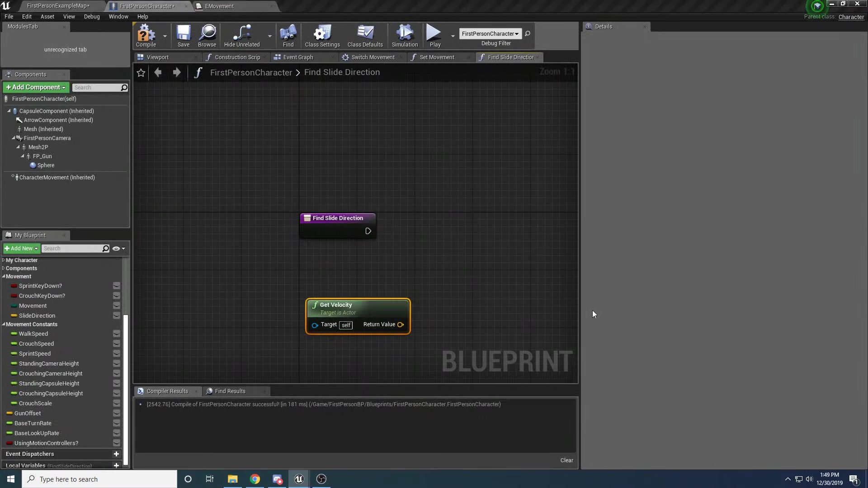Viewport: 868px width, 488px height.
Task: Bookmark graph with the star icon
Action: 141,73
